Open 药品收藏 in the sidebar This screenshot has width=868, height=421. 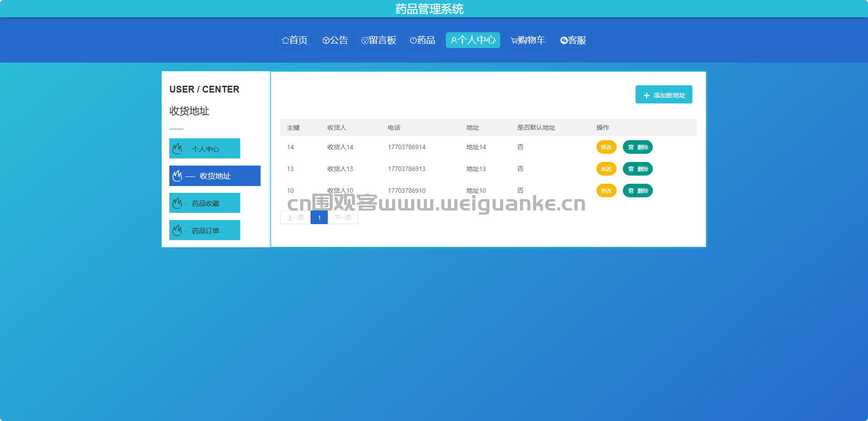tap(205, 203)
